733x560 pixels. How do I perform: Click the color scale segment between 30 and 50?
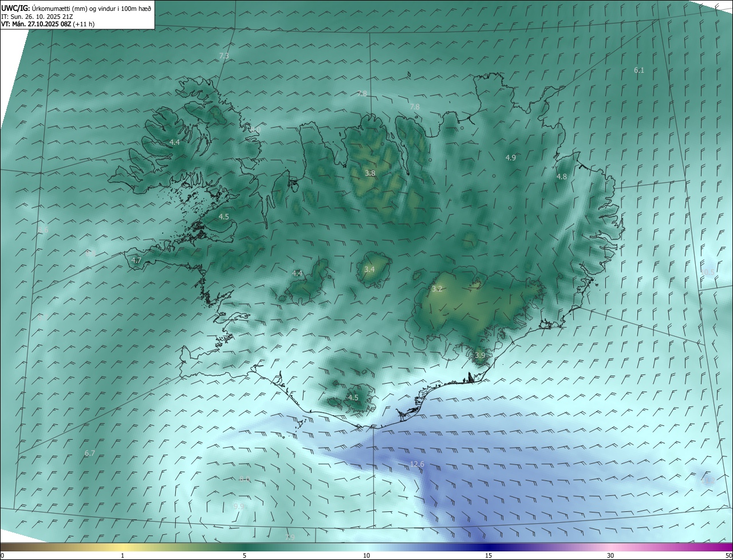pyautogui.click(x=671, y=547)
